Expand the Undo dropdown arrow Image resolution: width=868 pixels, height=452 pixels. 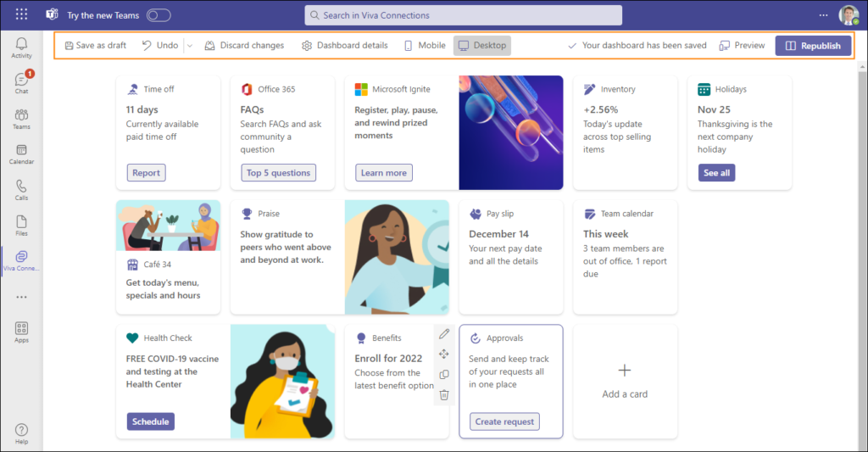(190, 46)
